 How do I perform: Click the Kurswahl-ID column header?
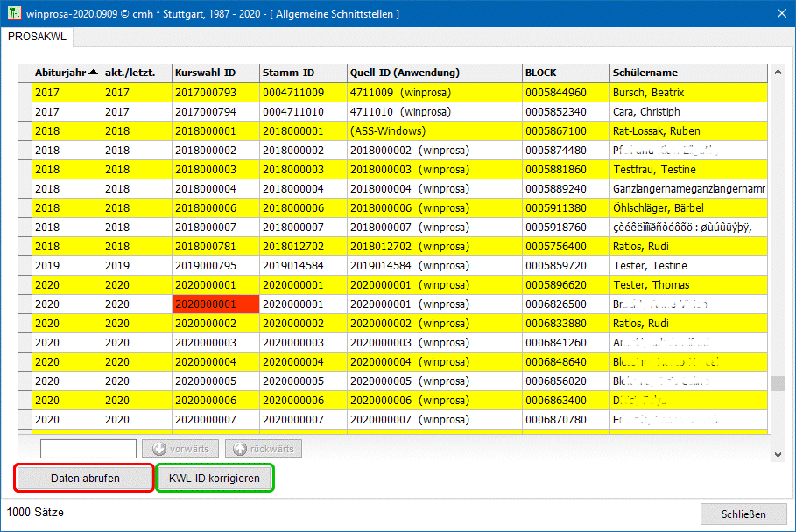(215, 73)
